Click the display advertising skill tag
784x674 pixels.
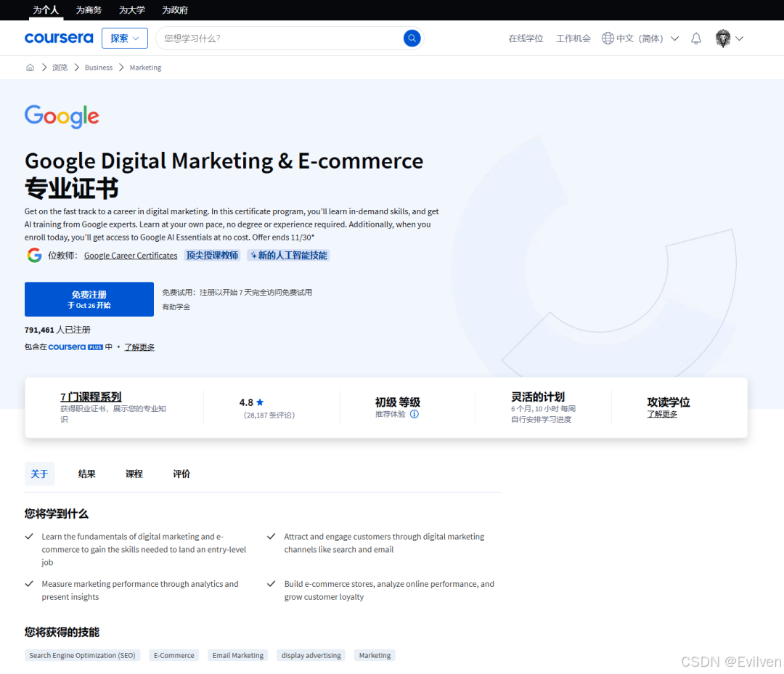(x=311, y=656)
